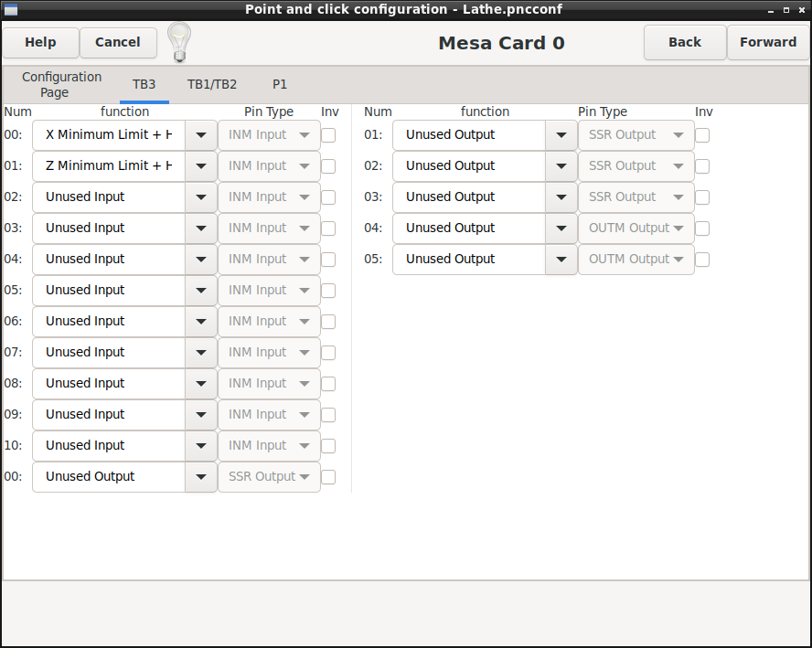Open function dropdown arrow for input 08

(x=201, y=384)
